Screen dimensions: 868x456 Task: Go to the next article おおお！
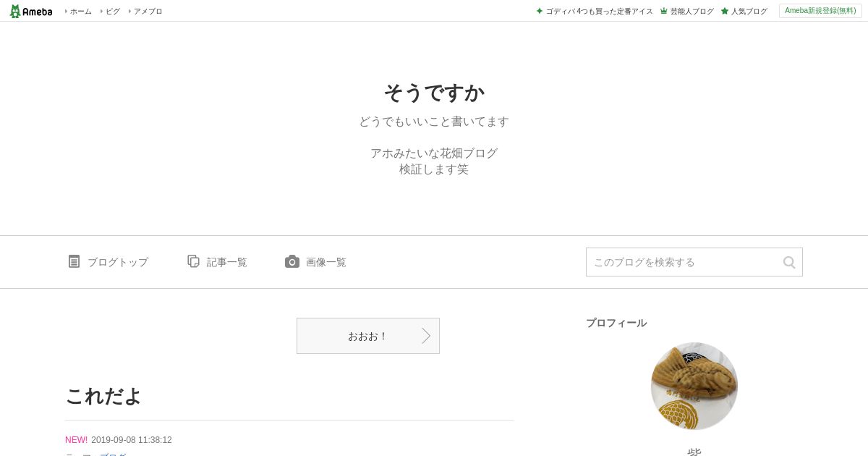point(367,336)
